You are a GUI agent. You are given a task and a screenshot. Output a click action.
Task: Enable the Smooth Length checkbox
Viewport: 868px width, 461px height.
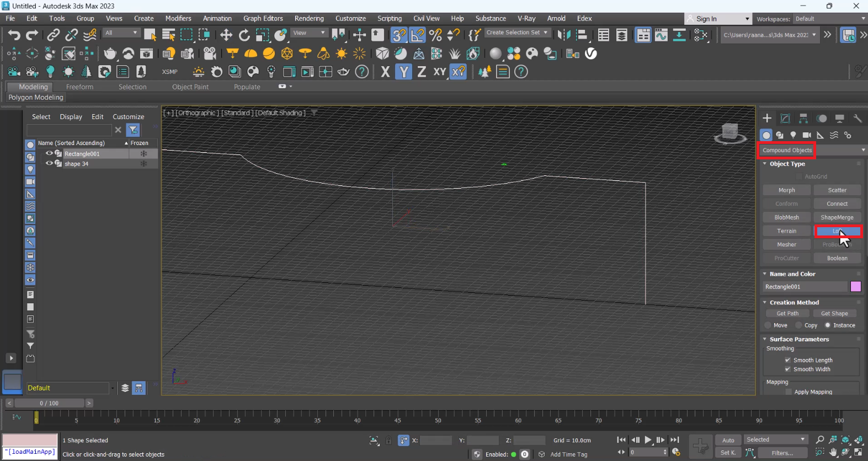(x=787, y=360)
